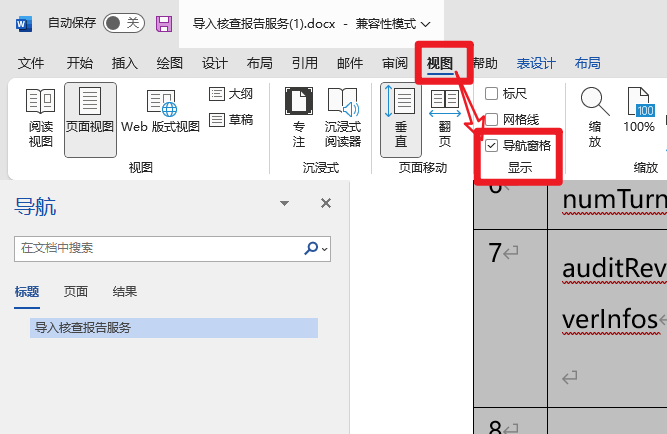
Task: Expand the file name compatibility mode dropdown
Action: [427, 23]
